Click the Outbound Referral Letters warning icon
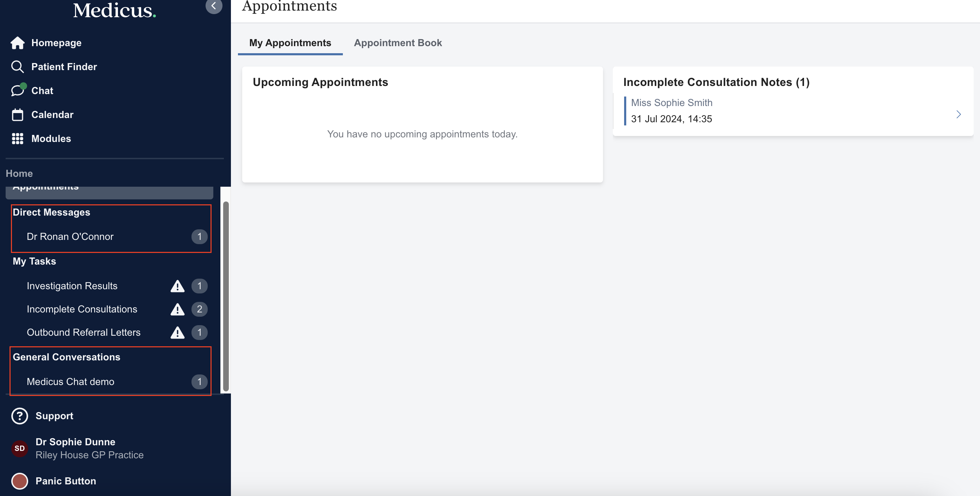 point(177,333)
